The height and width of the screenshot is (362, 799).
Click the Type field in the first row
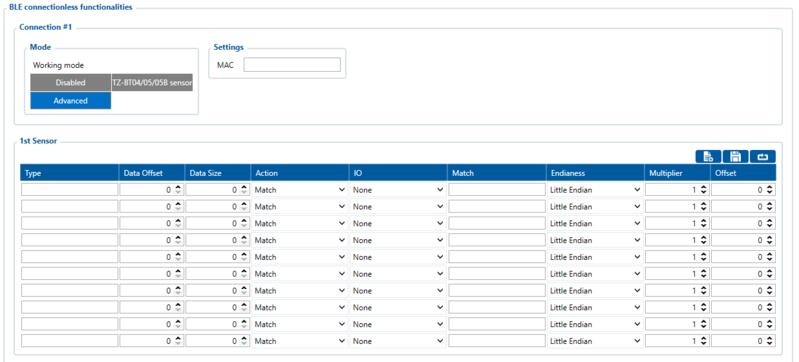click(70, 190)
